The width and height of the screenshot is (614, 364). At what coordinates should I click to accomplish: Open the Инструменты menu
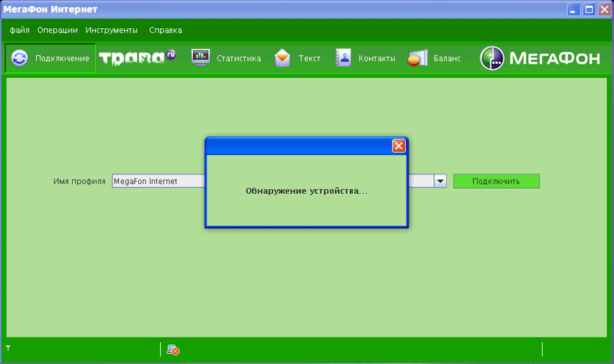112,30
